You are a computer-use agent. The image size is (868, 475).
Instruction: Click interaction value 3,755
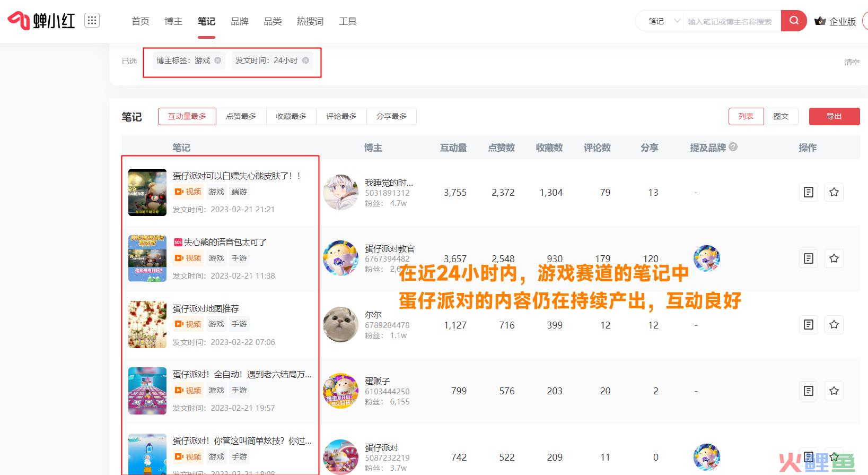coord(455,193)
